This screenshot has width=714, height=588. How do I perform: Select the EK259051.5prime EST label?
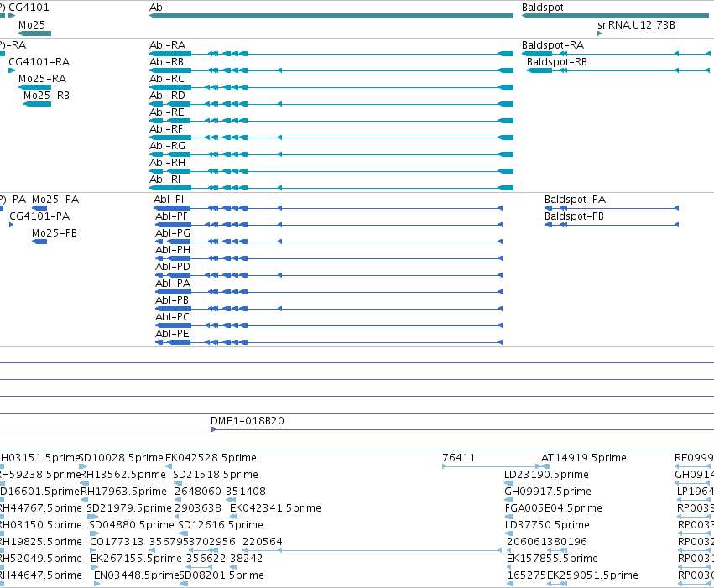click(592, 575)
